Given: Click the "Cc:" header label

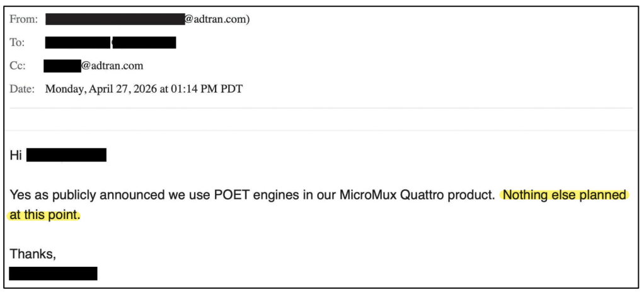Looking at the screenshot, I should [x=18, y=66].
